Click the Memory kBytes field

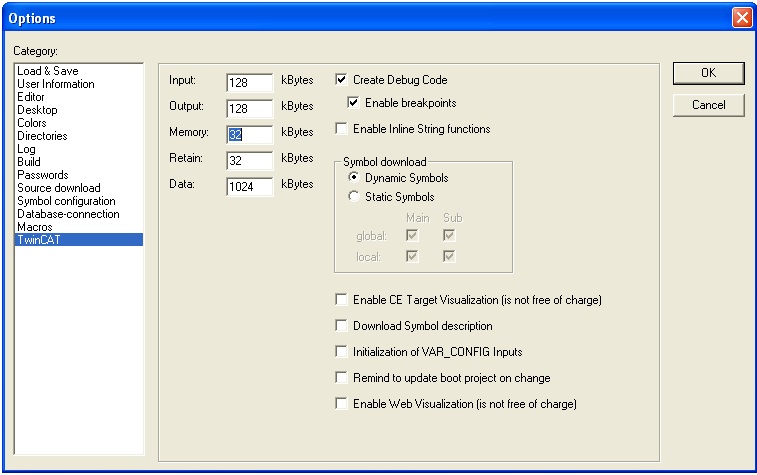[250, 135]
